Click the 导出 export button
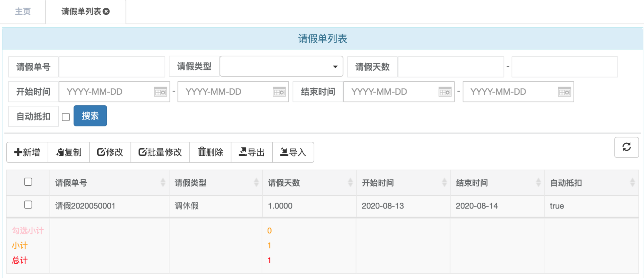This screenshot has height=278, width=644. 252,152
